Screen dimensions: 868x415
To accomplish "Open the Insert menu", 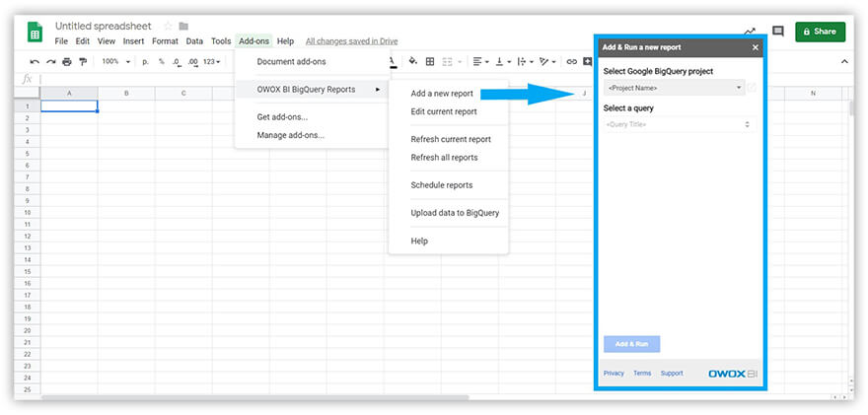I will (133, 41).
